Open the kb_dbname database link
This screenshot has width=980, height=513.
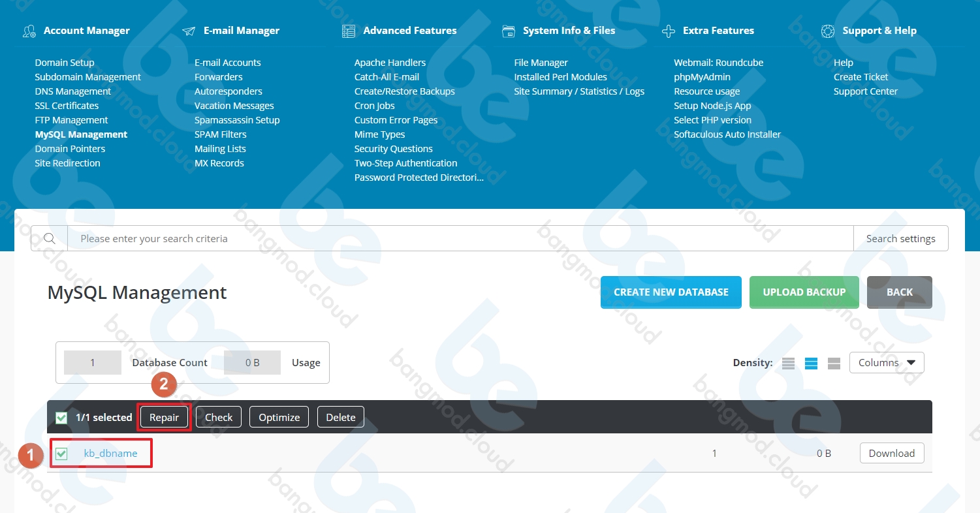[111, 453]
